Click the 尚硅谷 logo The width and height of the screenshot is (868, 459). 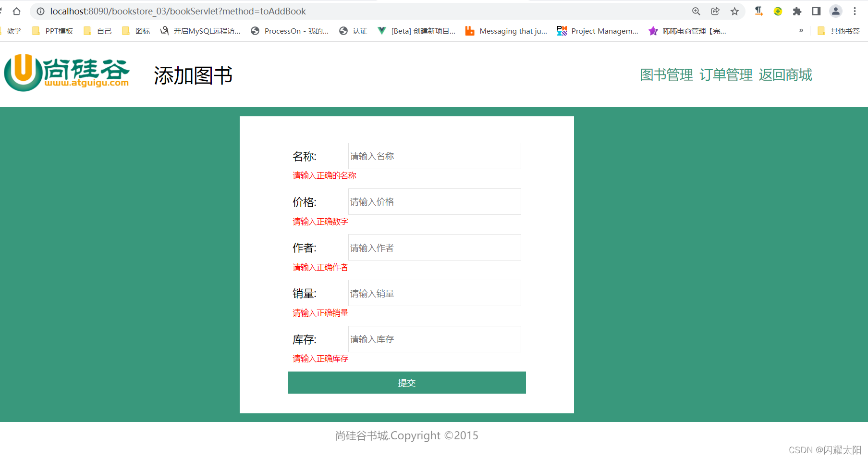click(x=66, y=73)
